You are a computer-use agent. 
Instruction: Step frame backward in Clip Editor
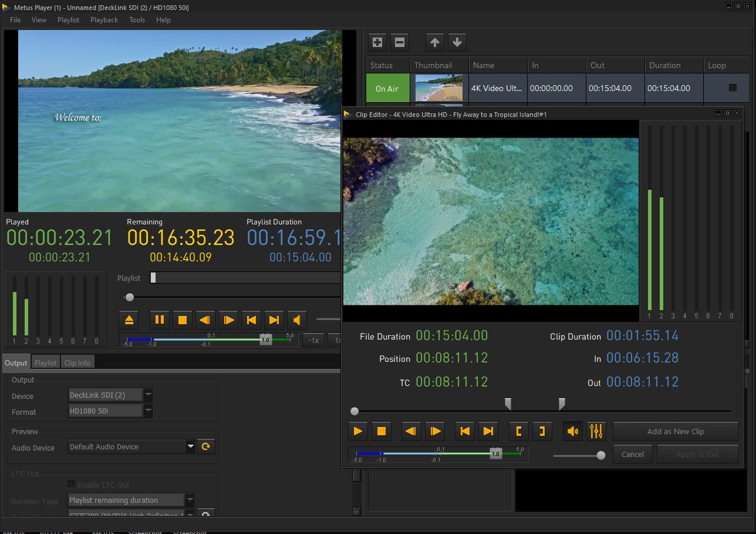[411, 431]
